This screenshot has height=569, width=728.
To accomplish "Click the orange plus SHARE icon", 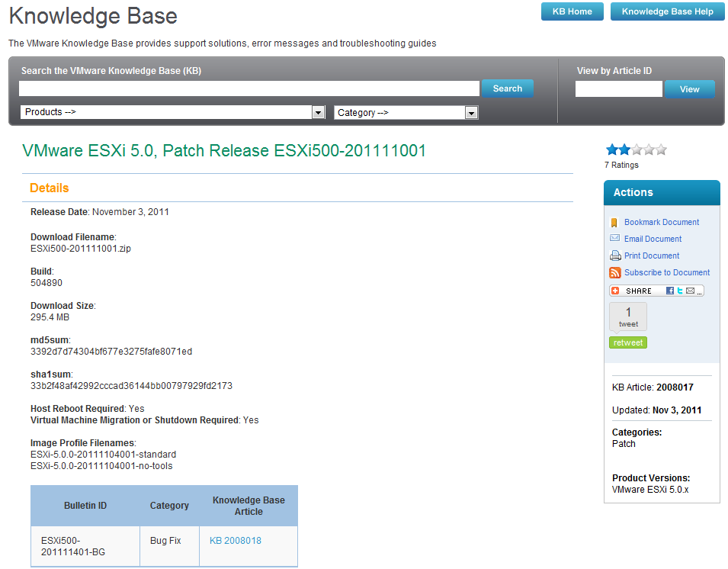I will (x=615, y=291).
